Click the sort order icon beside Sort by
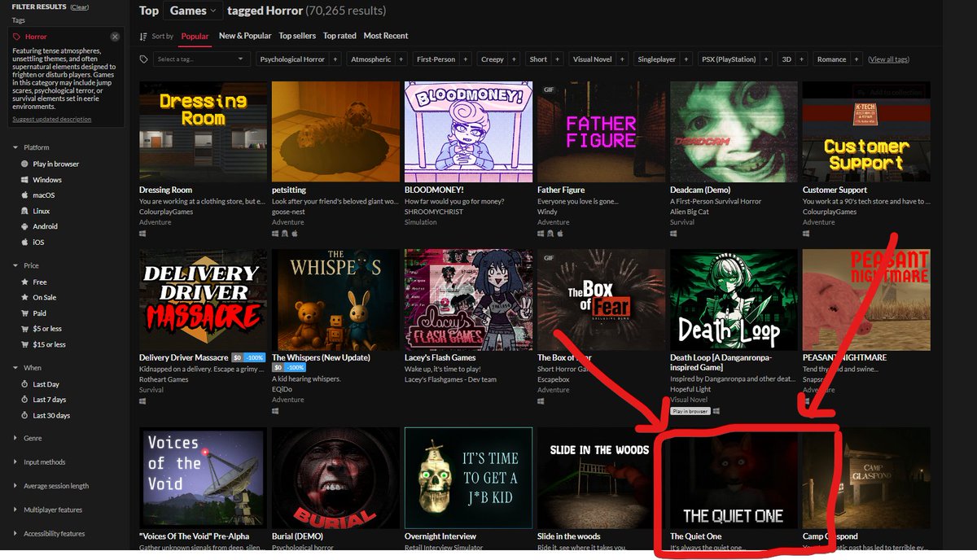The image size is (977, 560). (x=143, y=36)
